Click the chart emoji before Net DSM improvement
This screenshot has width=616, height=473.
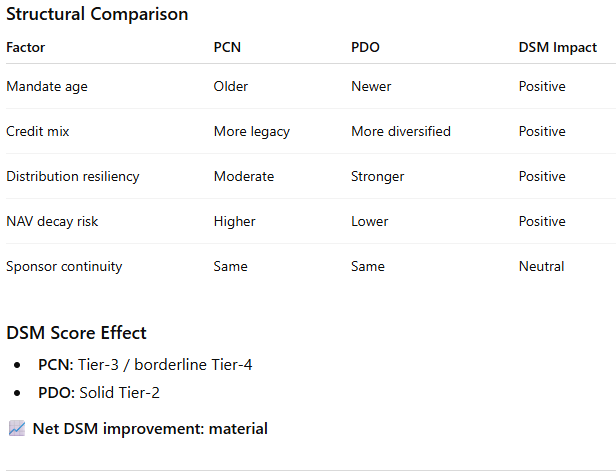16,429
